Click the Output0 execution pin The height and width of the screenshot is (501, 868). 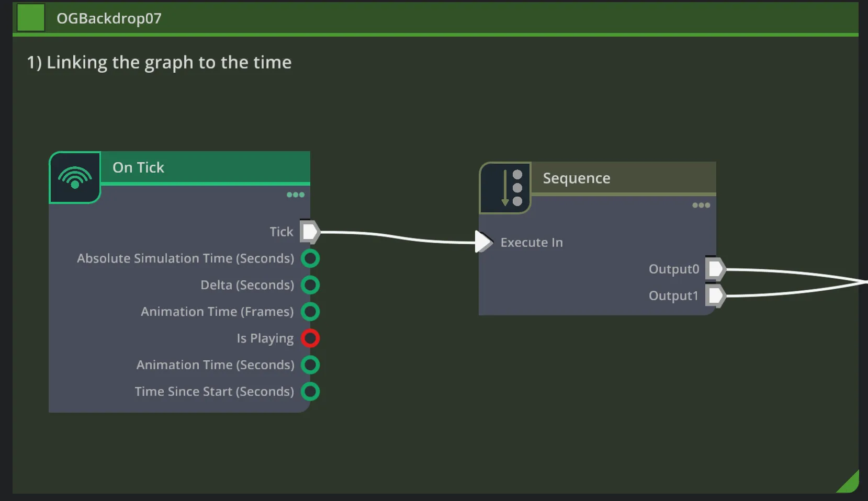click(715, 269)
